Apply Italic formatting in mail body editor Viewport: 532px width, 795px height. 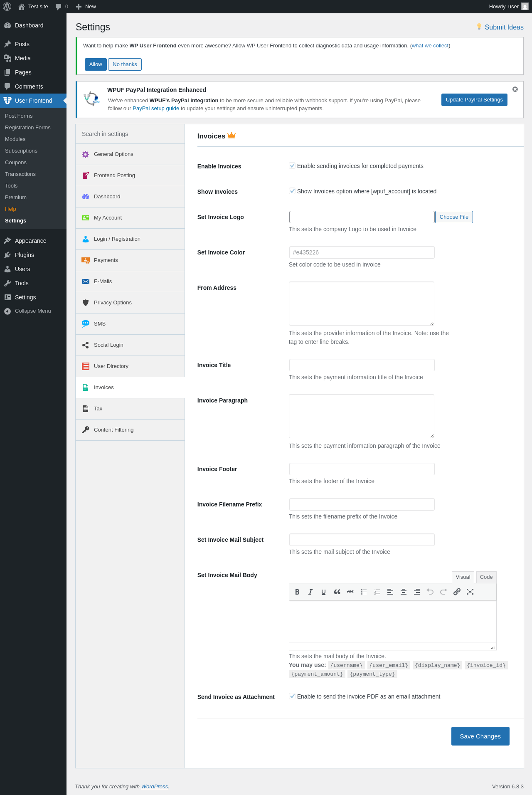coord(310,592)
